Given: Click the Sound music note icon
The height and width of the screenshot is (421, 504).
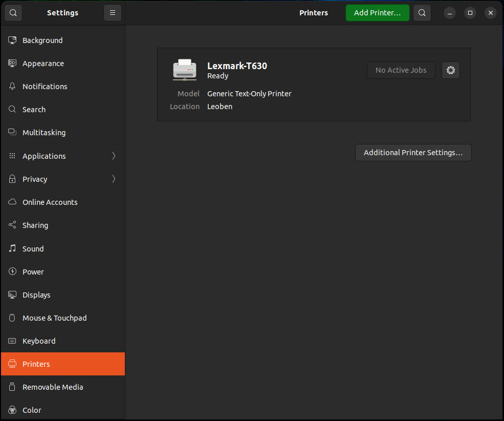Looking at the screenshot, I should point(13,248).
